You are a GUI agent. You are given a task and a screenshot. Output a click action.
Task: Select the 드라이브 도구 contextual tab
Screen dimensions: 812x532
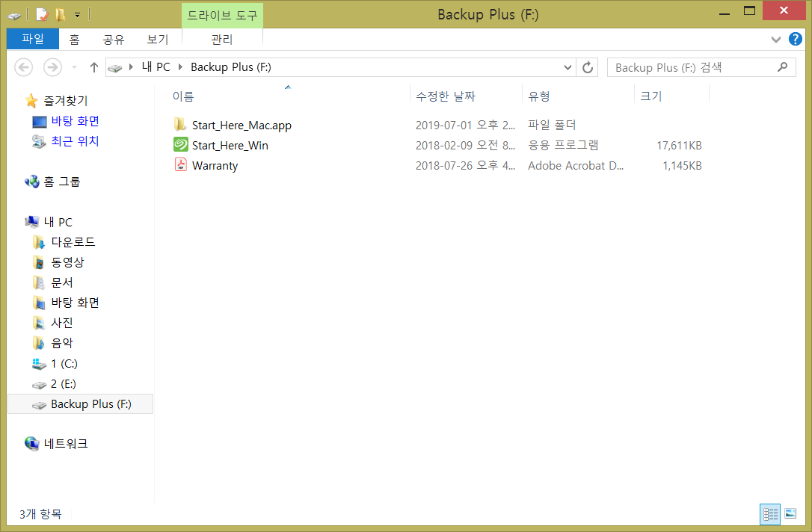tap(222, 16)
